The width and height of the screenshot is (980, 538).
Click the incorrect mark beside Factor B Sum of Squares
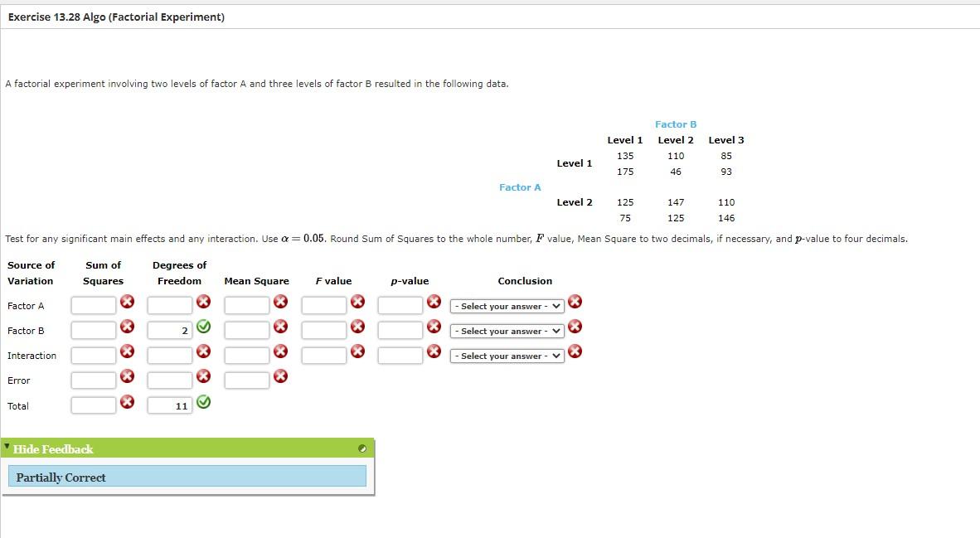tap(127, 326)
